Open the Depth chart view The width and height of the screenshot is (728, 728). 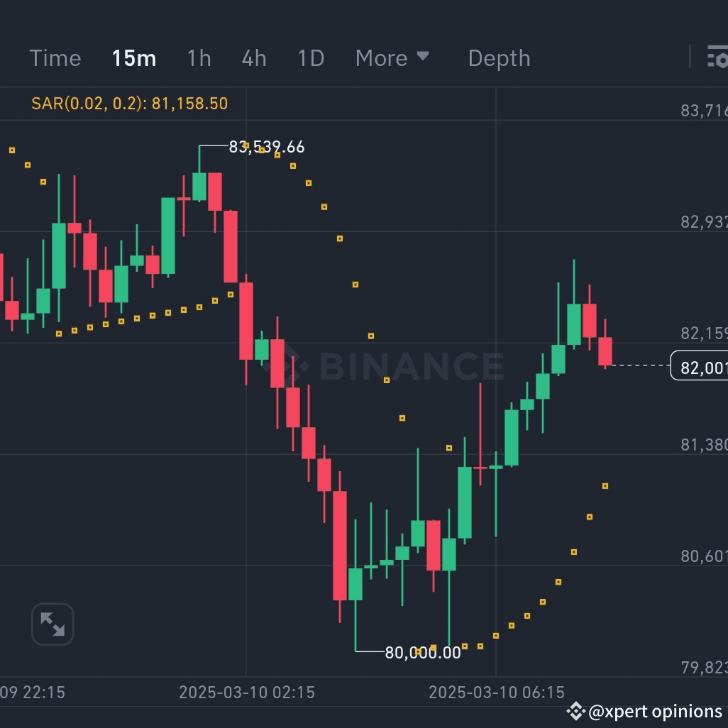point(499,58)
